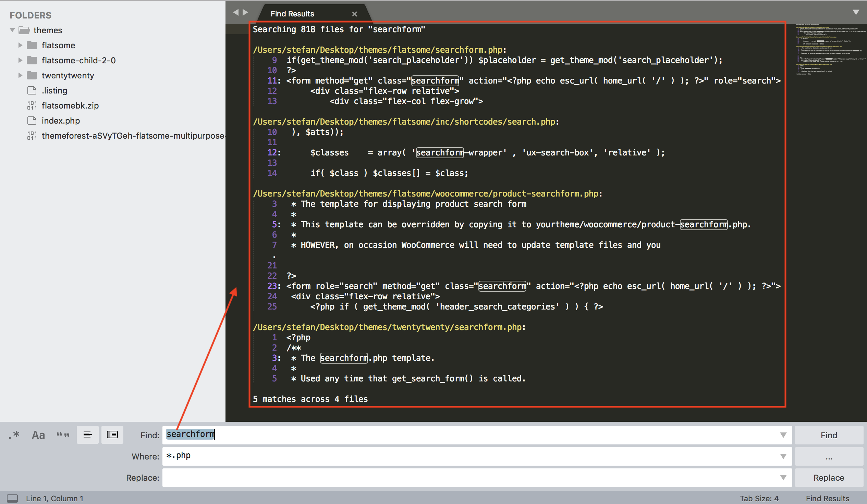Open the .listing file in sidebar
Screen dimensions: 867x504
pyautogui.click(x=54, y=90)
